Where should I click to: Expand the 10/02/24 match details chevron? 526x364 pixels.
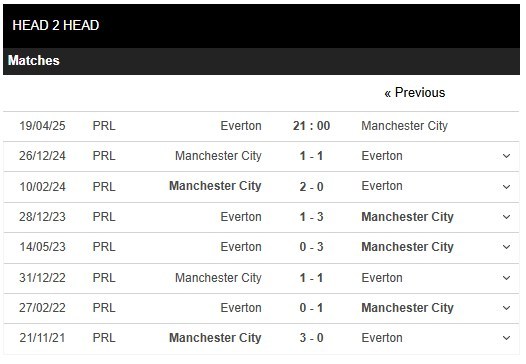click(x=506, y=187)
